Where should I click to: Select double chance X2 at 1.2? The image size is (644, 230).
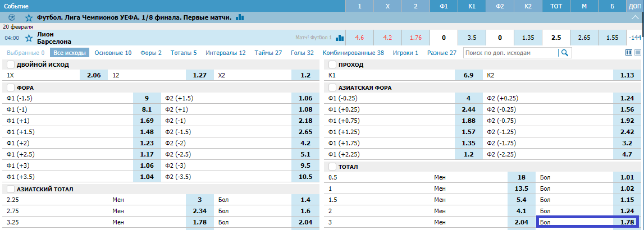point(305,75)
